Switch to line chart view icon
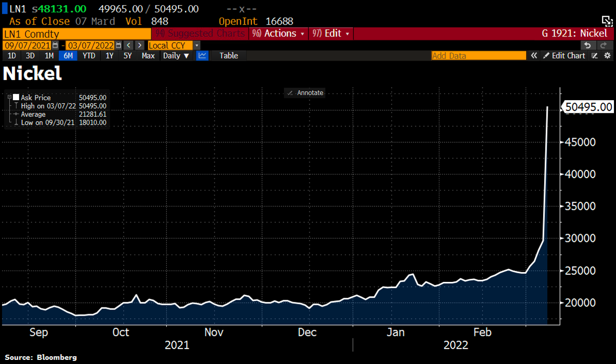This screenshot has height=364, width=616. click(x=202, y=55)
